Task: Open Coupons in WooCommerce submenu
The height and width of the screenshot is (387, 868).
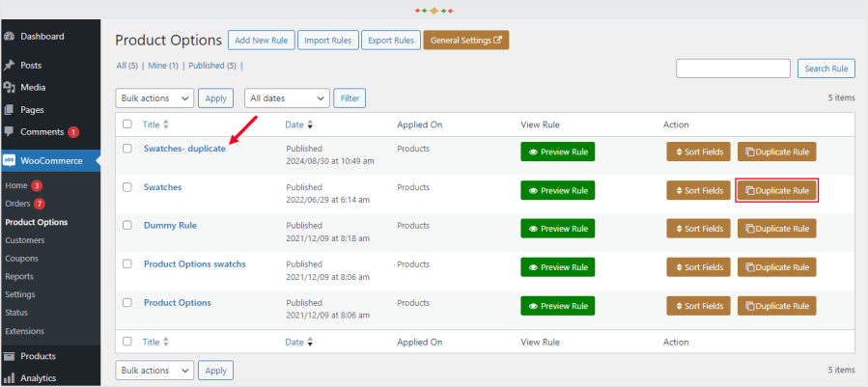Action: (21, 259)
